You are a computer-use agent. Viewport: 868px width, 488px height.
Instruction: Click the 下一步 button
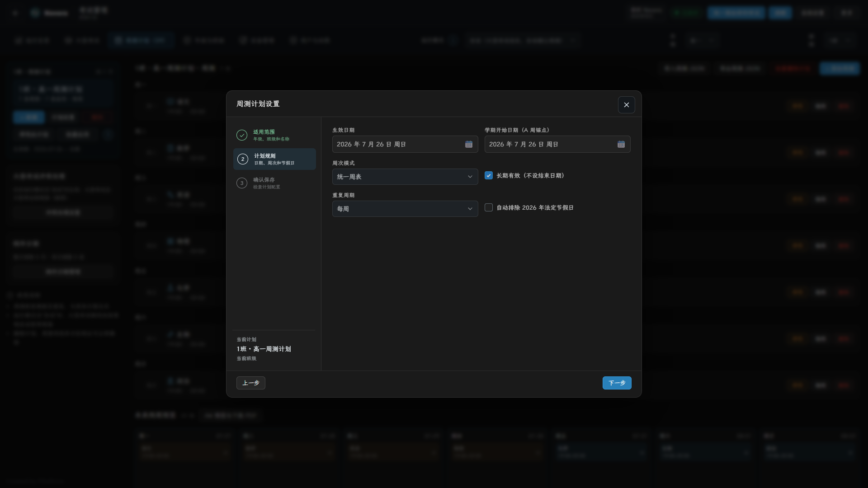[617, 383]
